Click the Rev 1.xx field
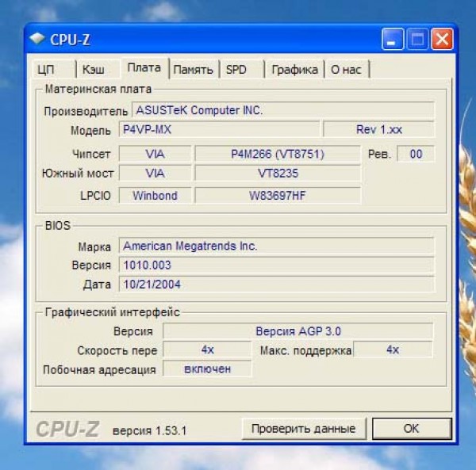 [379, 129]
